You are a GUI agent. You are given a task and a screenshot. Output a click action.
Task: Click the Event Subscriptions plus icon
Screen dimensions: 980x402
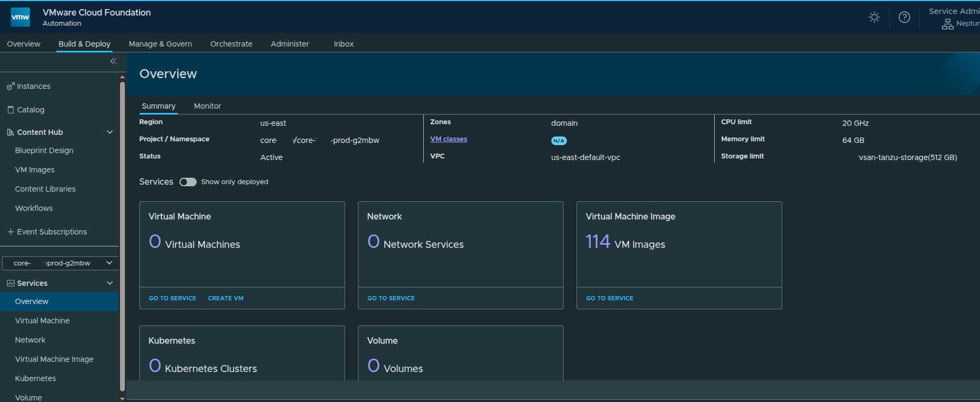[x=10, y=232]
